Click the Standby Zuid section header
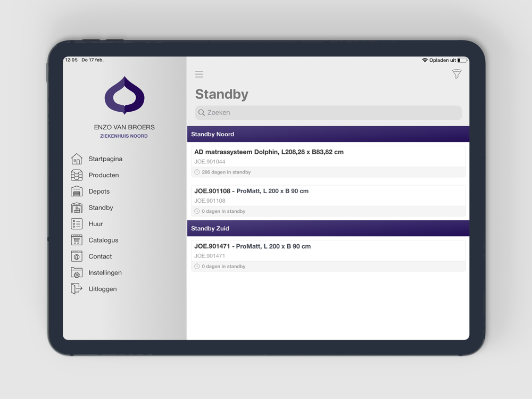 328,228
